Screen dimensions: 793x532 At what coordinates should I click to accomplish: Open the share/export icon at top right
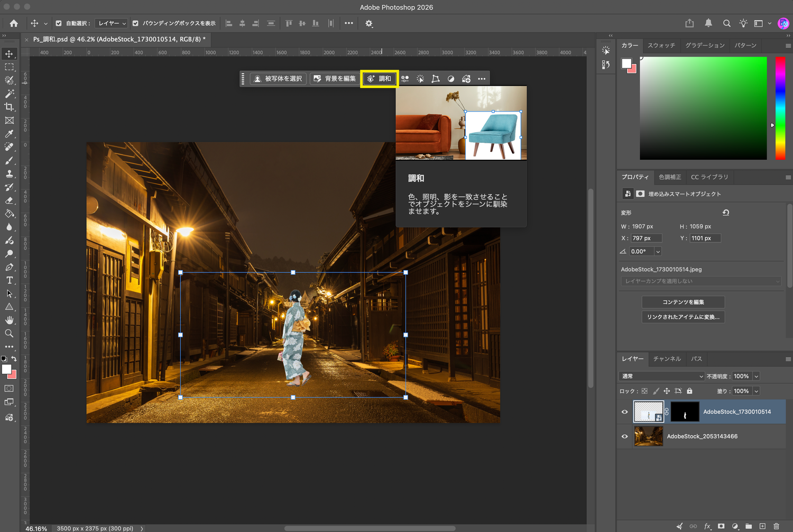tap(689, 23)
